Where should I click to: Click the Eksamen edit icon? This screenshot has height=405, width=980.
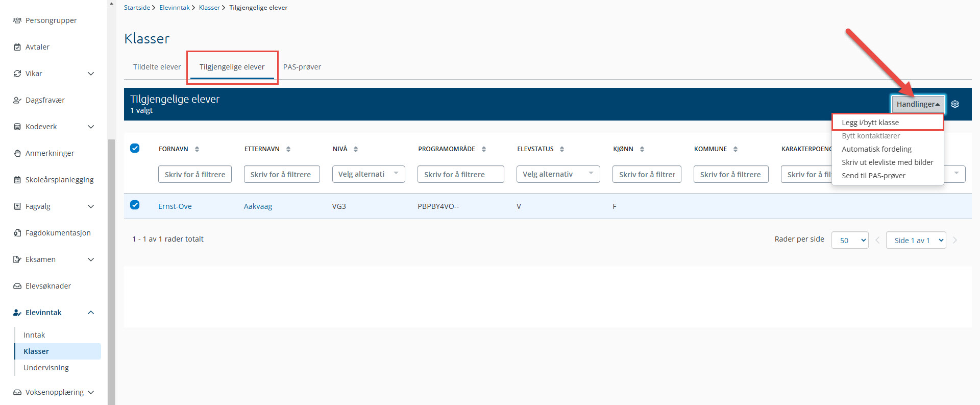pyautogui.click(x=17, y=259)
